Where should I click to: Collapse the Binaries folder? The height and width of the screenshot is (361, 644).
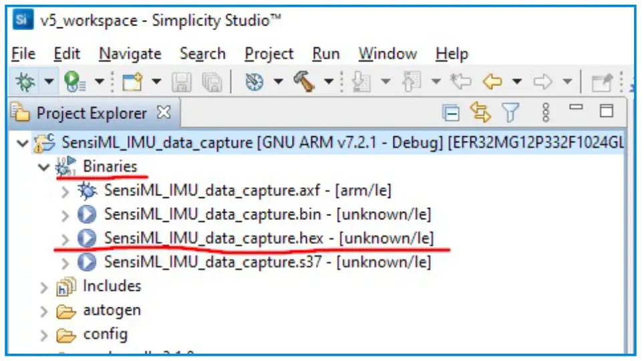pos(44,167)
